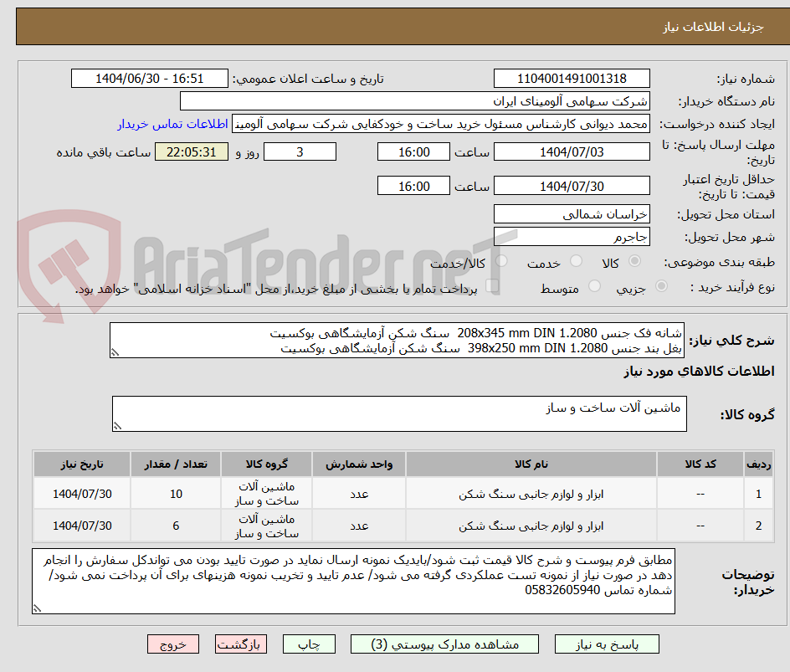Click the پاسخ به نیاز button
Image resolution: width=790 pixels, height=672 pixels.
[607, 644]
